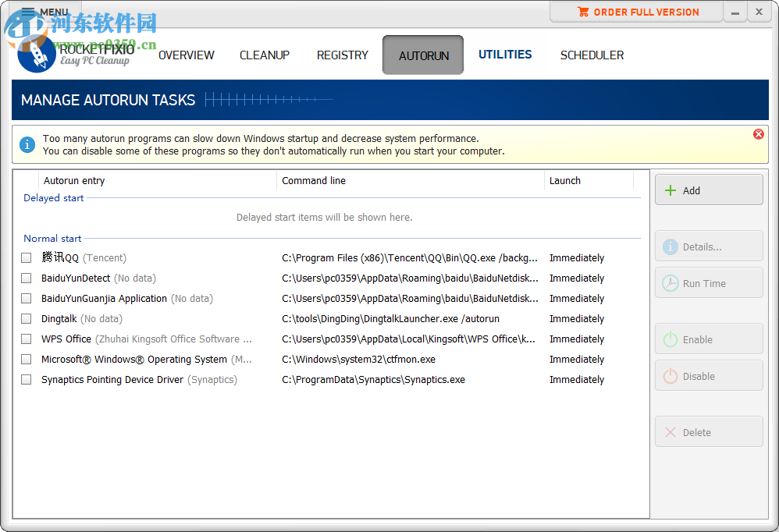The image size is (779, 532).
Task: Click the Disable button label
Action: coord(699,376)
